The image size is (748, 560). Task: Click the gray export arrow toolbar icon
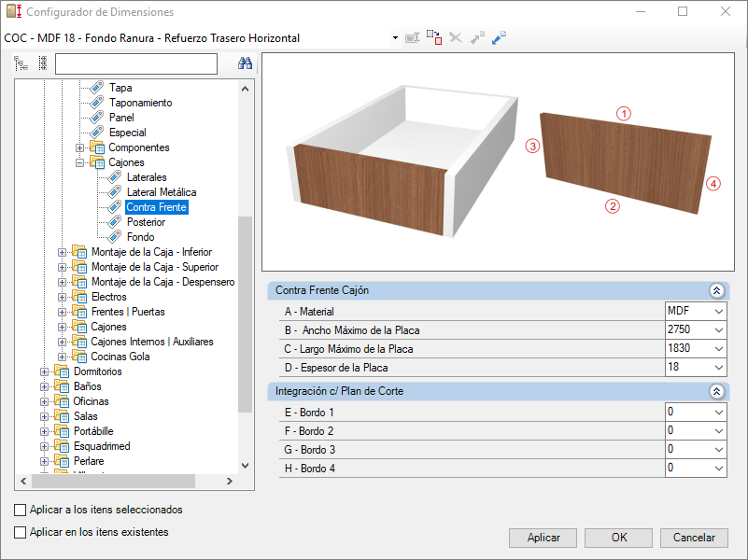[477, 37]
